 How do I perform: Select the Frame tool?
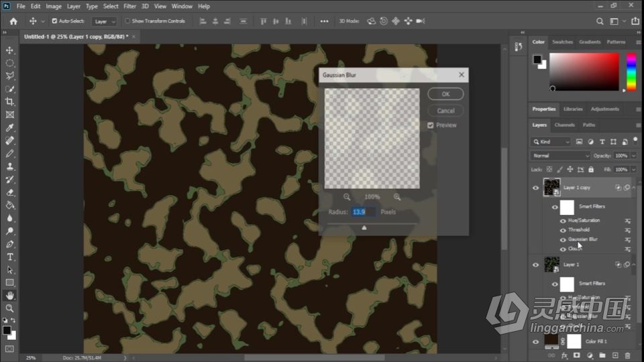pos(10,115)
